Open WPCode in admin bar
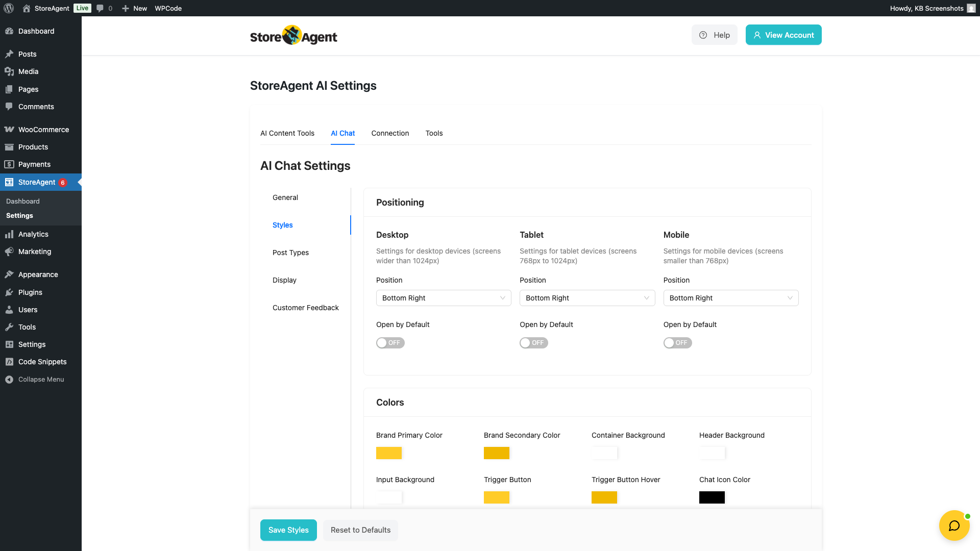Image resolution: width=980 pixels, height=551 pixels. point(168,8)
